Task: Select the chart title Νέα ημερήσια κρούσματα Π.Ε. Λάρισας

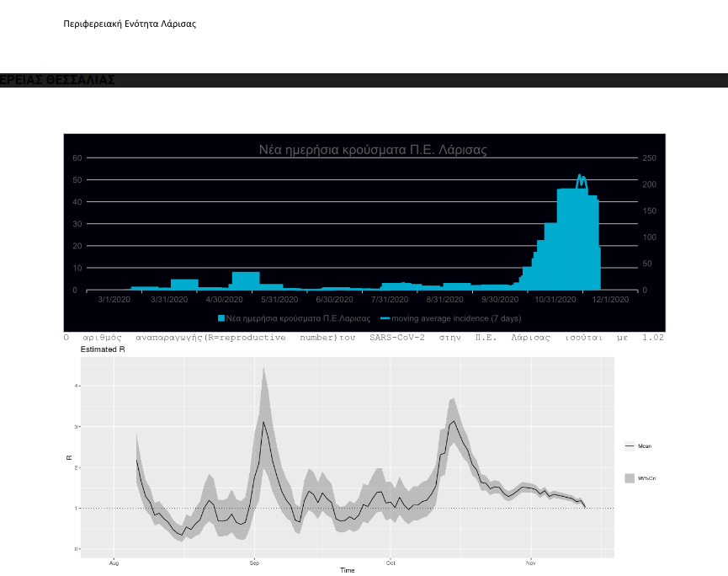Action: tap(372, 150)
